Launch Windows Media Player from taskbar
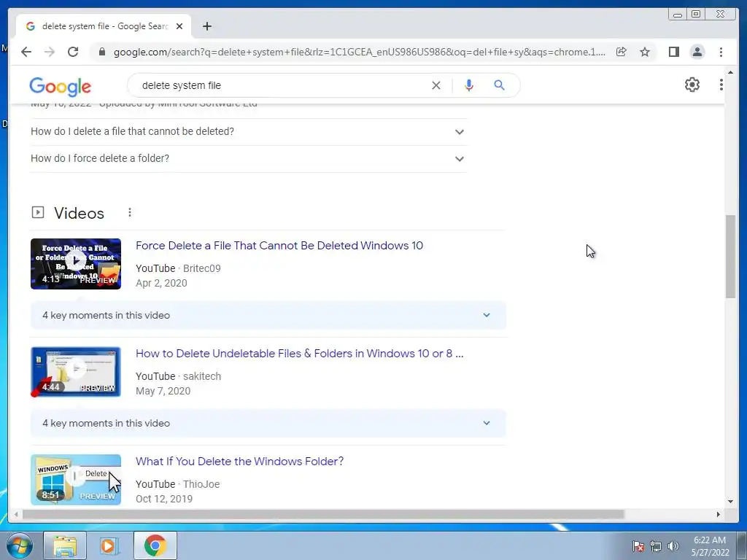Viewport: 747px width, 560px height. (109, 545)
